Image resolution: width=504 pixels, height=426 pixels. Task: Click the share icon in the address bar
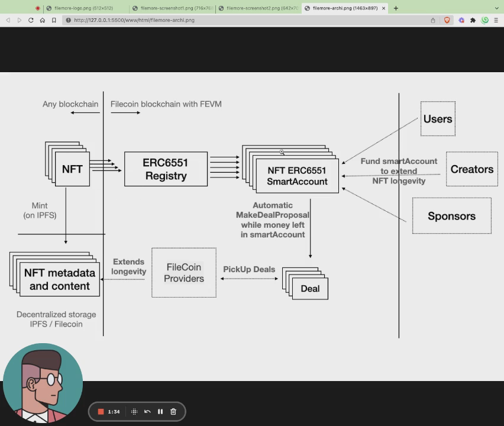click(433, 20)
